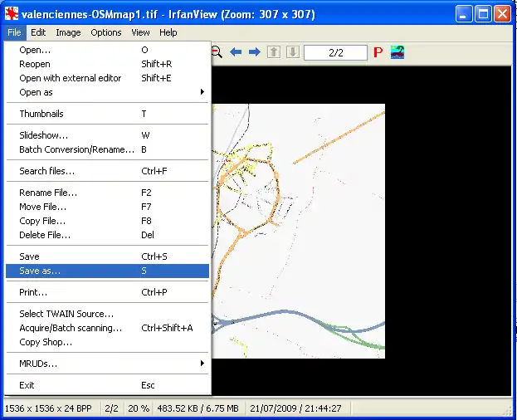Open the Edit menu
Screen dimensions: 517x420
coord(39,32)
